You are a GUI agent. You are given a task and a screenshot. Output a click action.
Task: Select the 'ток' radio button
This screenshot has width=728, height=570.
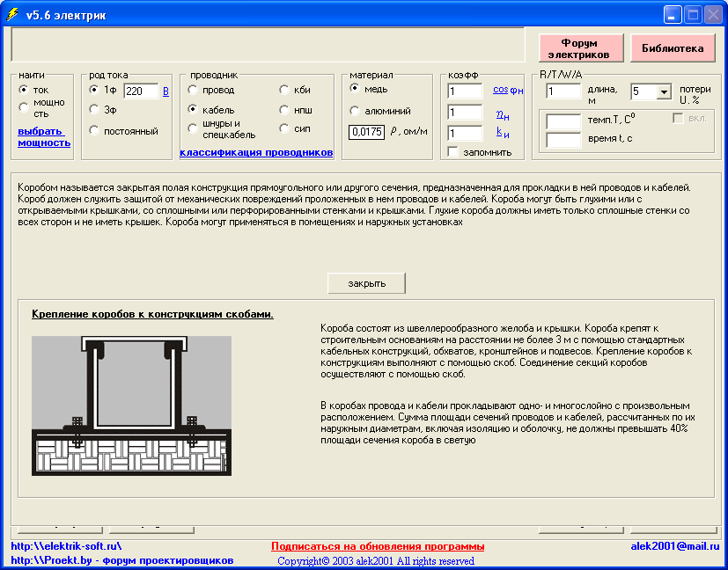23,89
